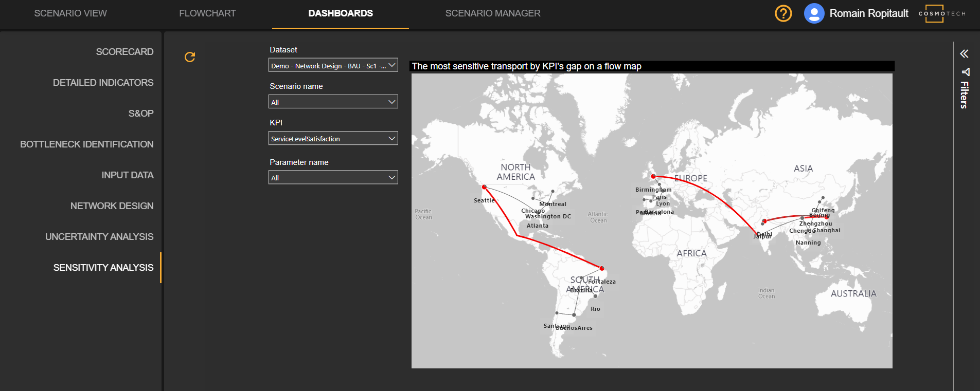
Task: Expand the KPI ServiceLevelSatisfaction dropdown
Action: click(333, 138)
